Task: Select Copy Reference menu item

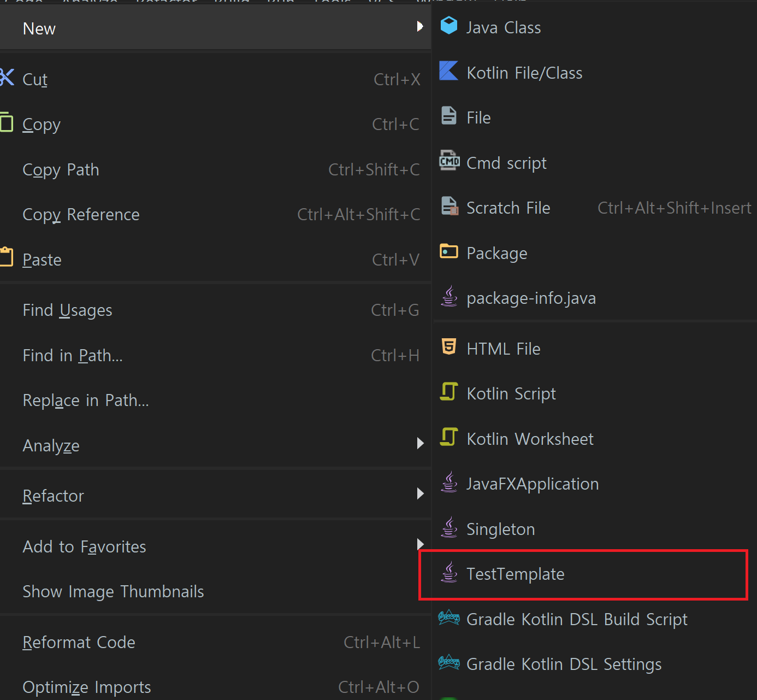Action: point(215,214)
